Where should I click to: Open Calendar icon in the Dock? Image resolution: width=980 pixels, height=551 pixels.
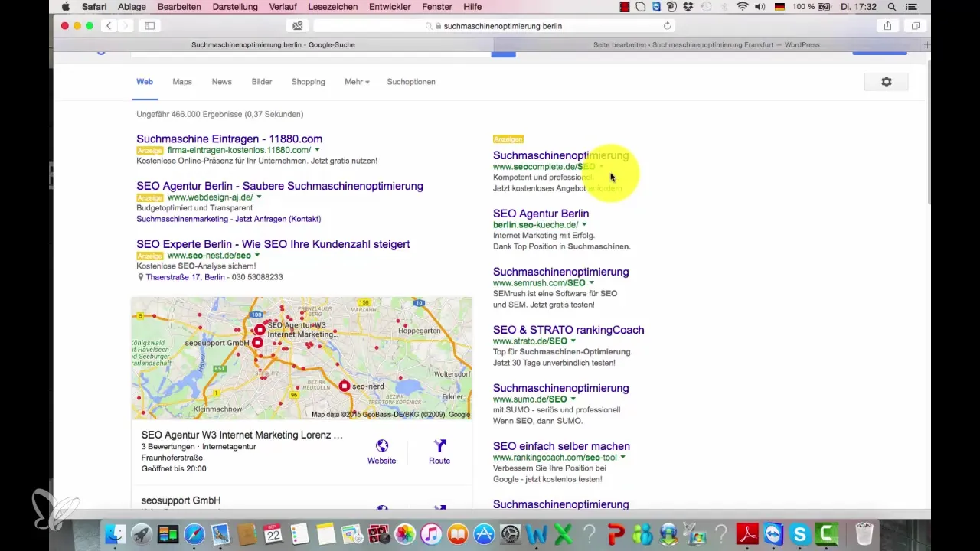tap(273, 533)
